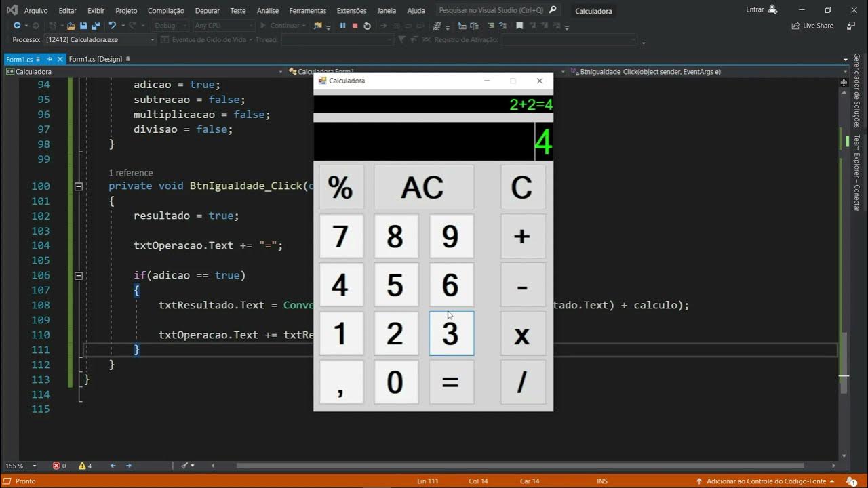
Task: Go to the previous issue with the left arrow
Action: (113, 466)
